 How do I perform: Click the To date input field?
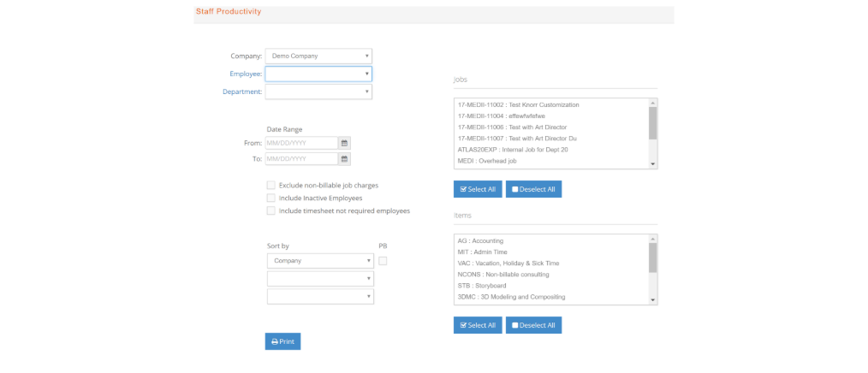click(x=301, y=159)
